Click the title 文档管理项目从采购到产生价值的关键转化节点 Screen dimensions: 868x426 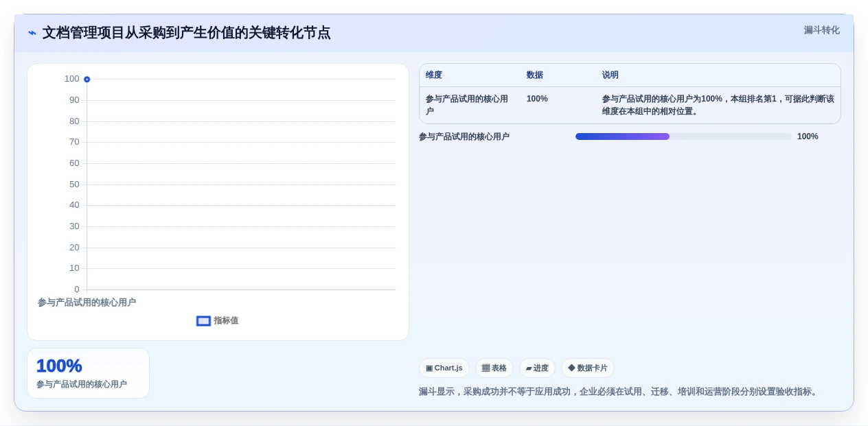pyautogui.click(x=186, y=33)
